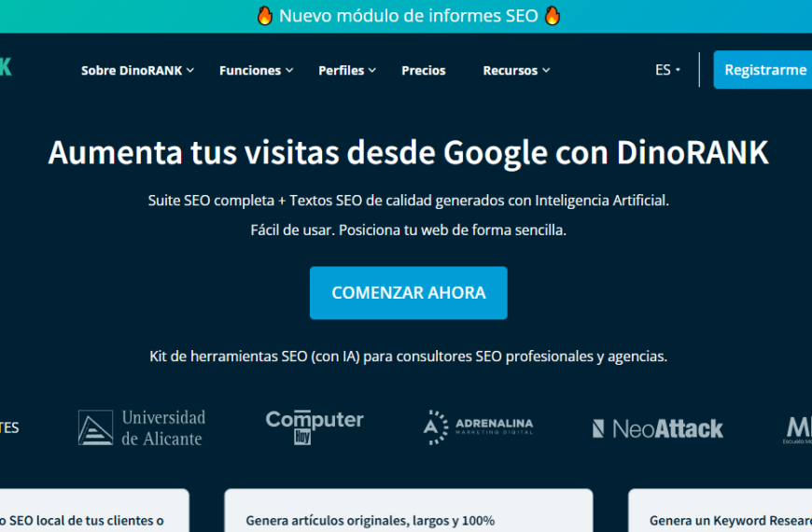Click the NeoAttack logo
812x532 pixels.
(x=658, y=428)
